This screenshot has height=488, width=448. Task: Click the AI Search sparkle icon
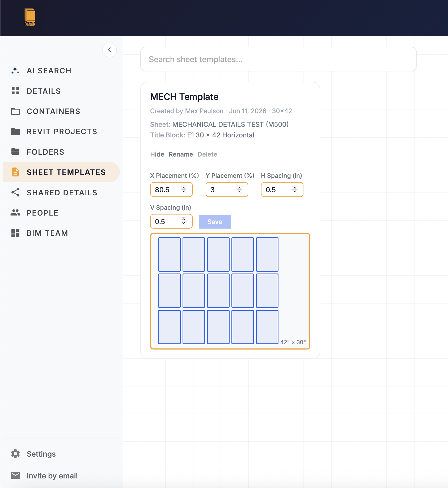tap(15, 70)
